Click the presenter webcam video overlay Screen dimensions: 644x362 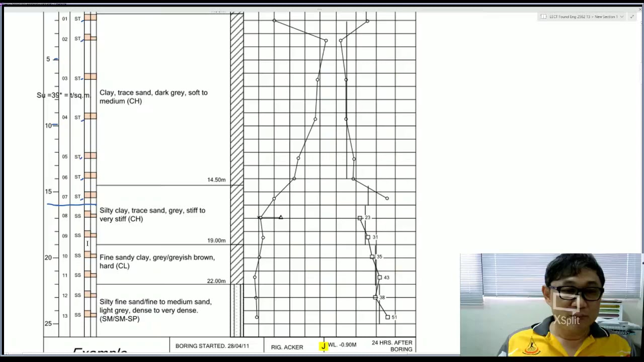click(551, 305)
